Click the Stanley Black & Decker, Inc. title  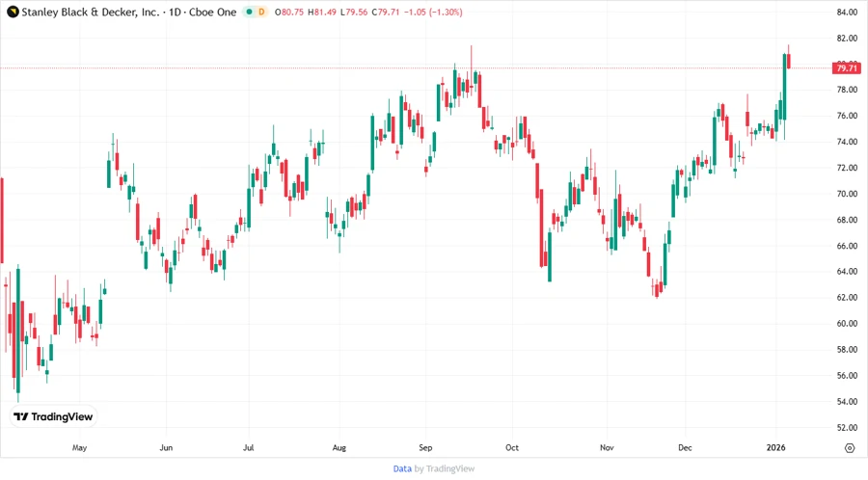click(x=91, y=12)
